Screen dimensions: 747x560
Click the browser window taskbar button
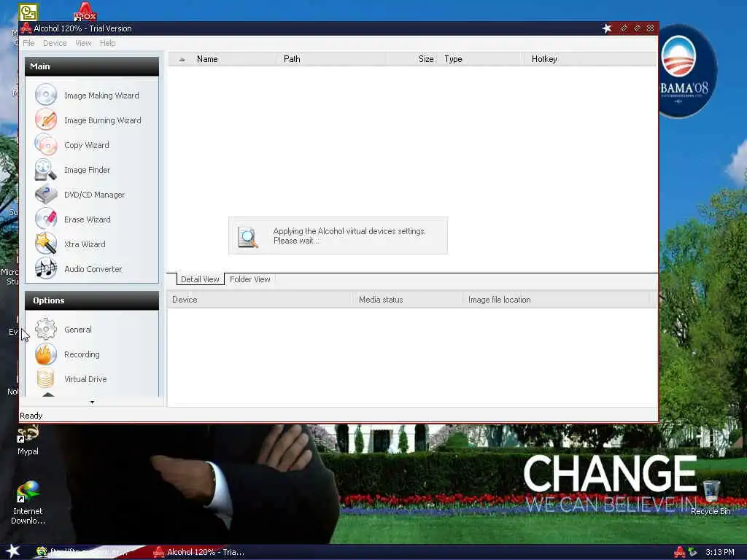click(85, 552)
